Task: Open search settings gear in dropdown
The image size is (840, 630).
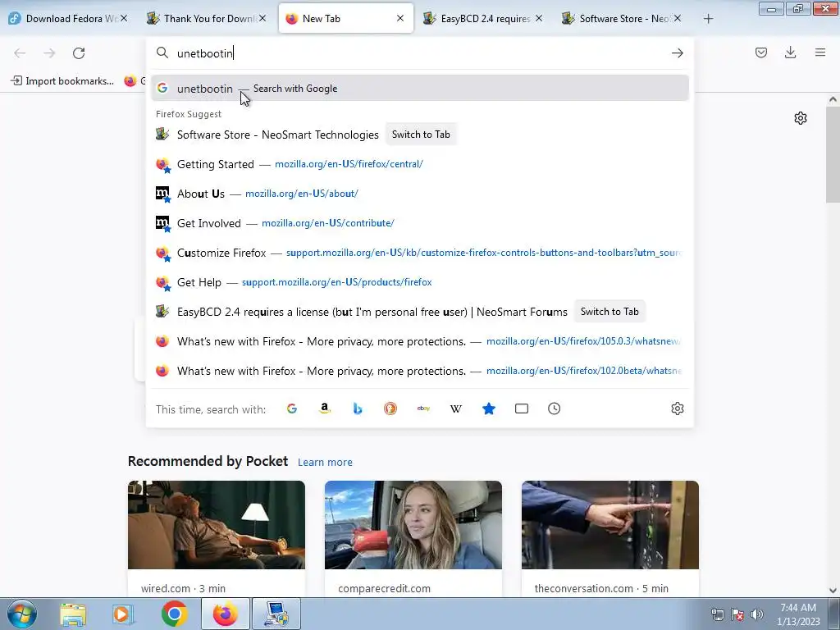Action: click(677, 409)
